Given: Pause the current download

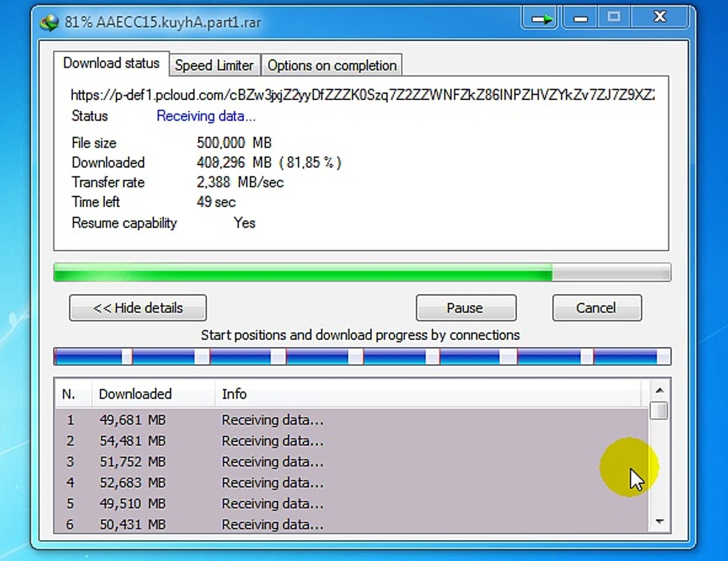Looking at the screenshot, I should 466,308.
